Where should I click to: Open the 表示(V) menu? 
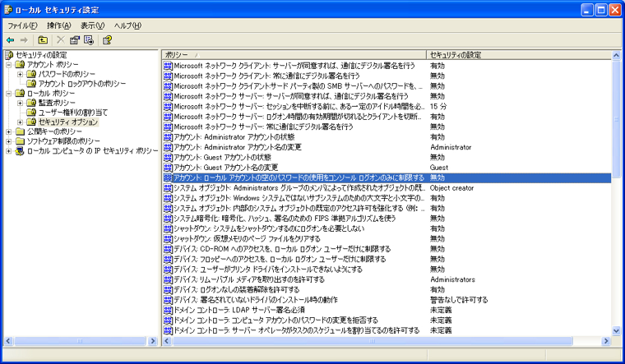(x=92, y=25)
